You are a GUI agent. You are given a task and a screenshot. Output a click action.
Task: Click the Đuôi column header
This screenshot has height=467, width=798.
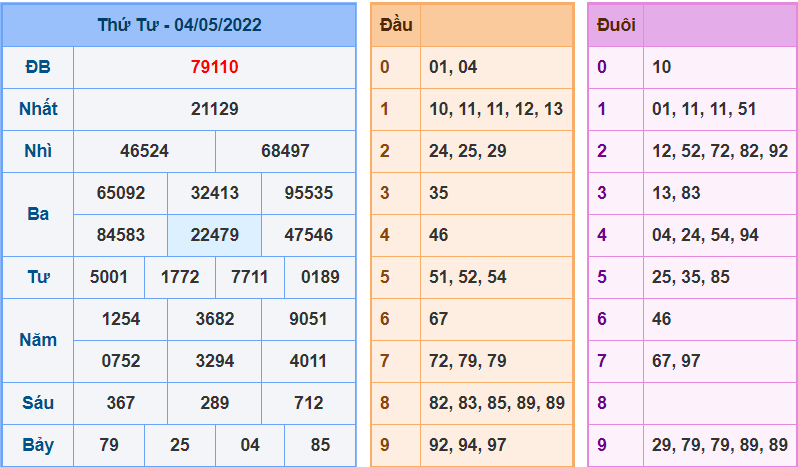[616, 25]
